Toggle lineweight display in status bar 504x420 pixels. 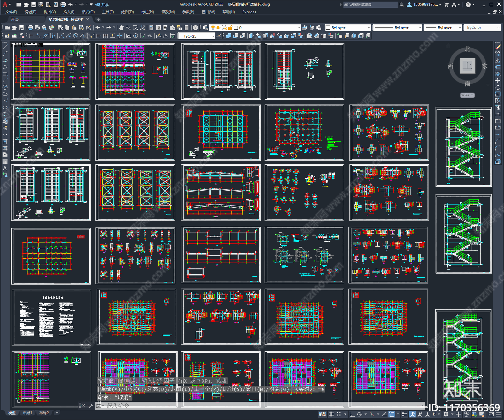(404, 414)
